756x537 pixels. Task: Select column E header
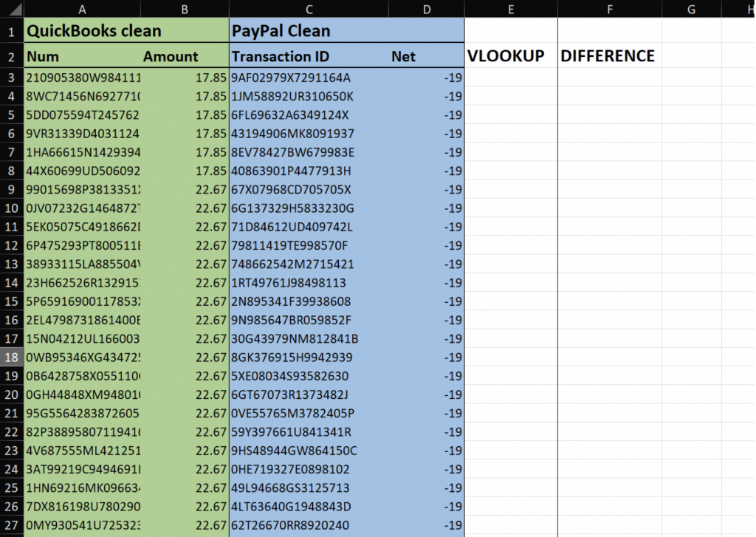click(x=511, y=9)
